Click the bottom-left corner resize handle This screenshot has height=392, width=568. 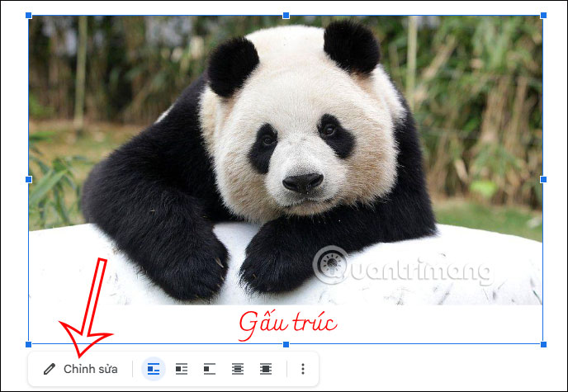(x=29, y=344)
